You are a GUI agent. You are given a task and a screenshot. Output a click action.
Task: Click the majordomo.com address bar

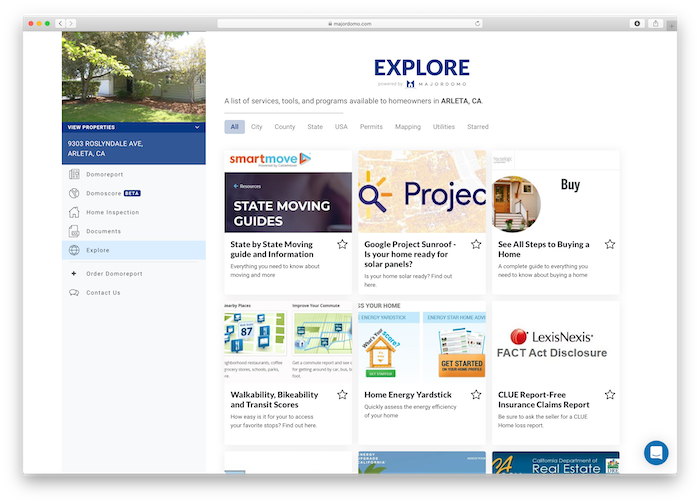pos(350,23)
